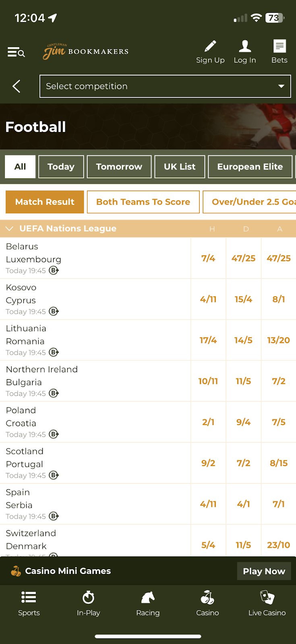
Task: Open the menu search icon
Action: point(16,52)
